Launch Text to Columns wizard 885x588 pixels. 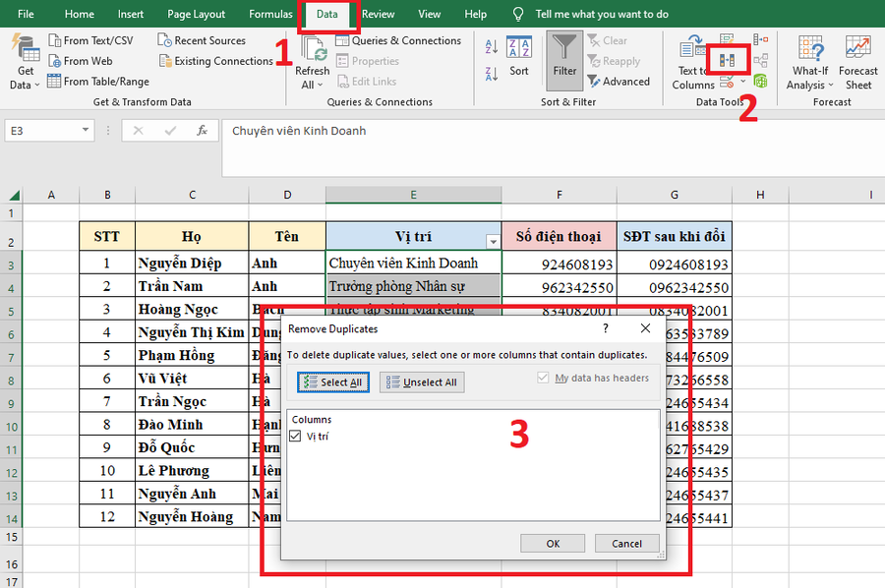[692, 62]
